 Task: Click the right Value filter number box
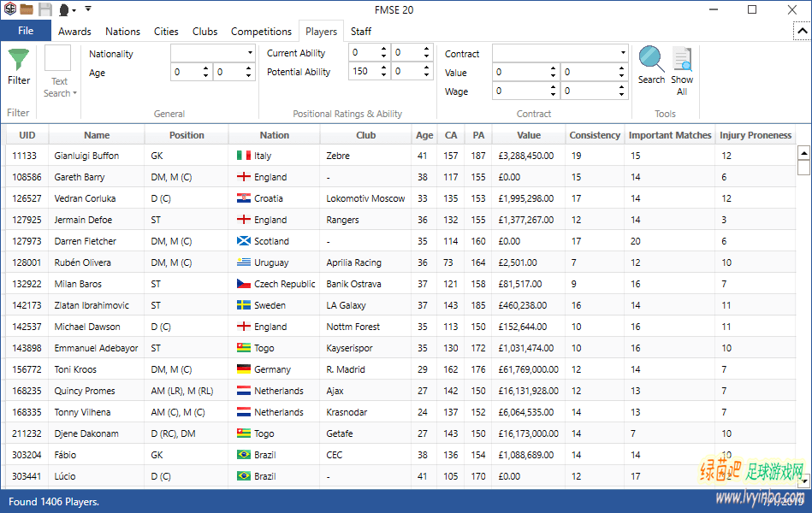coord(595,73)
